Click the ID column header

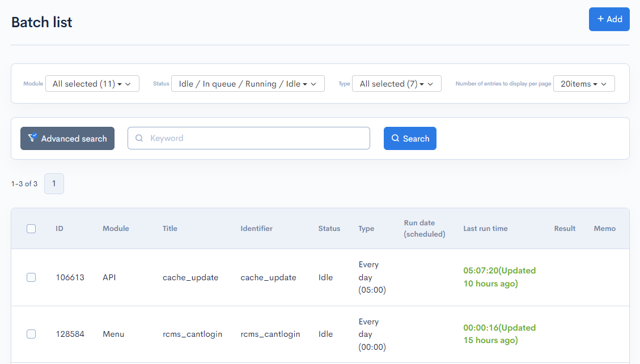click(60, 229)
